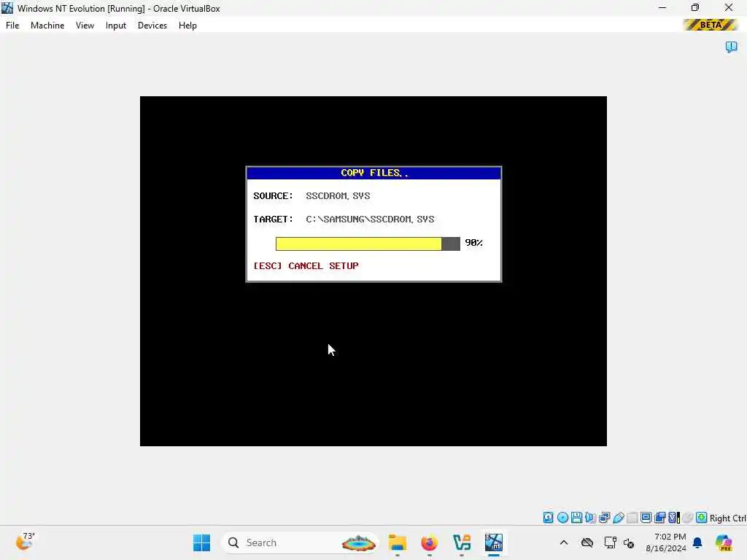Open the weather widget showing 73°

[25, 542]
